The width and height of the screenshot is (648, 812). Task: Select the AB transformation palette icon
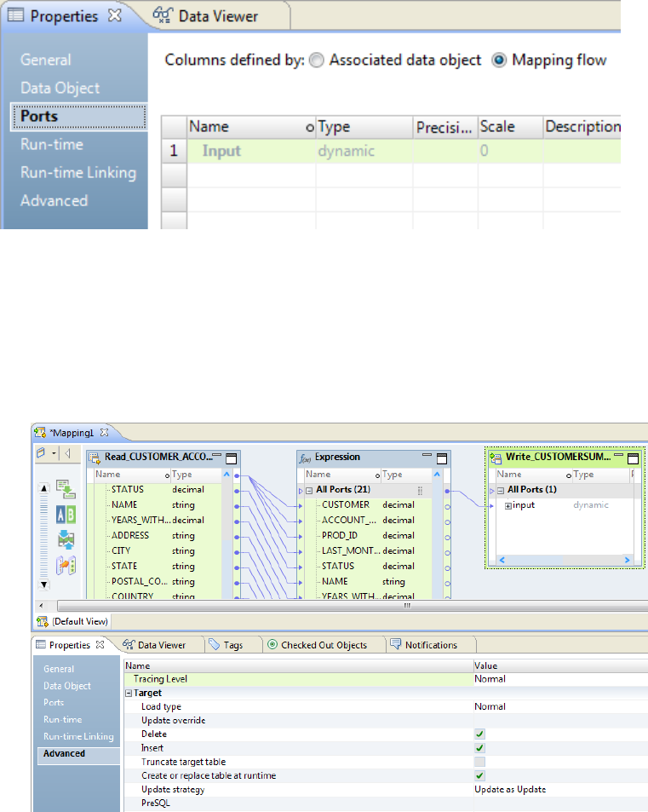point(66,515)
